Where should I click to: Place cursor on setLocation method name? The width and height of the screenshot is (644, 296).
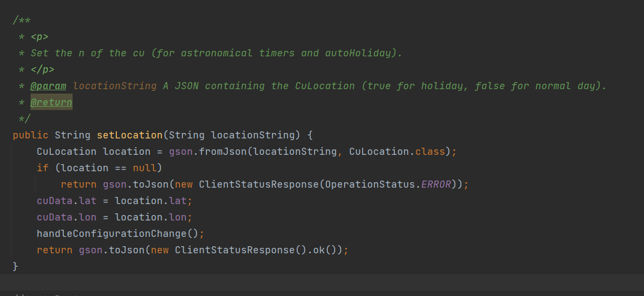(x=129, y=135)
